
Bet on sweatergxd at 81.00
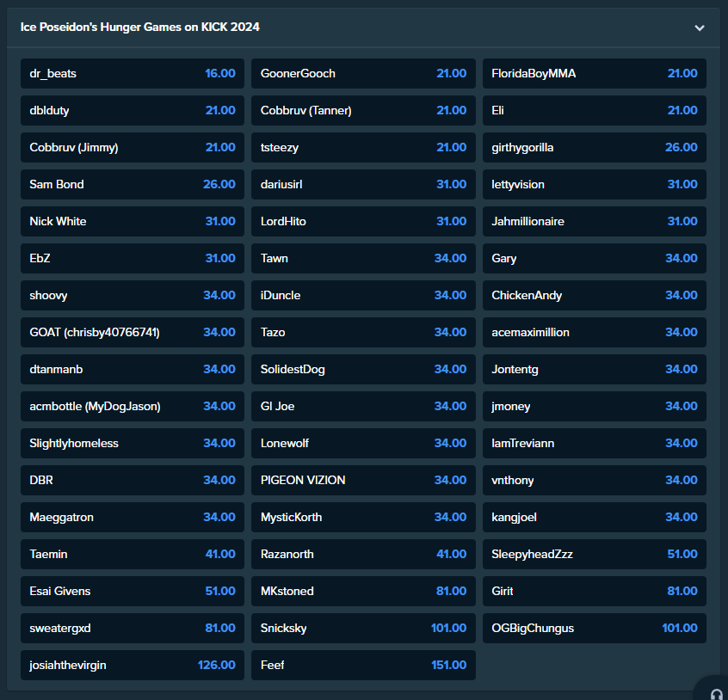click(133, 628)
